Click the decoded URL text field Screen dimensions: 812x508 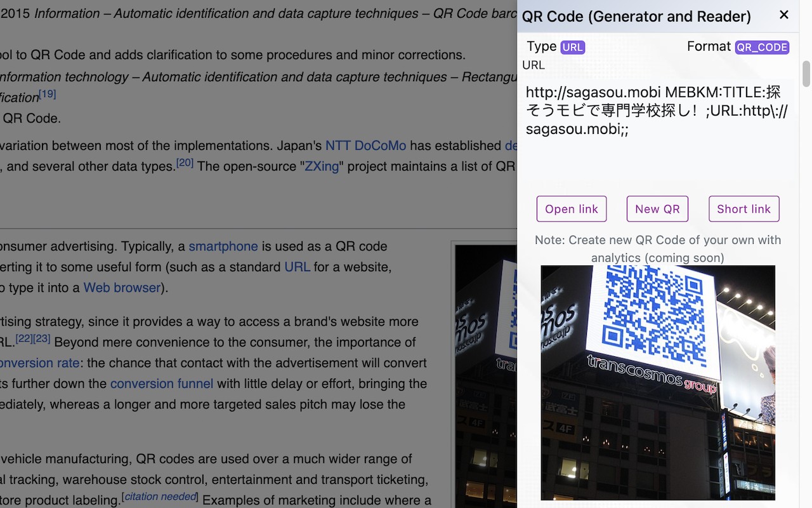pos(658,130)
